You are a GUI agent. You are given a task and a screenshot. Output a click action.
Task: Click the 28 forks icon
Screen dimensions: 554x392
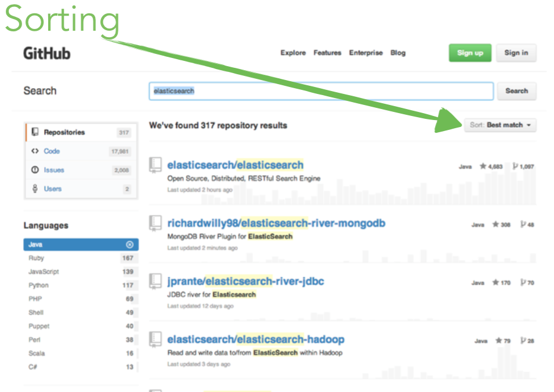(x=523, y=340)
